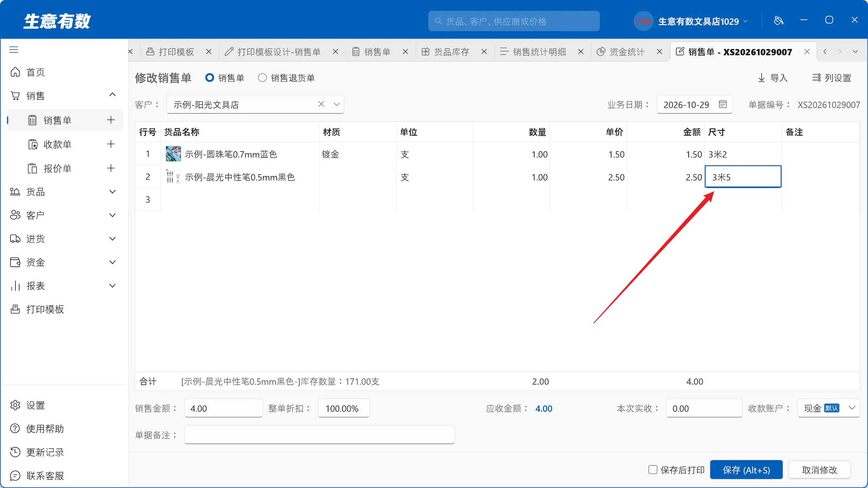
Task: Switch to the 销售统计明细 tab
Action: coord(533,52)
